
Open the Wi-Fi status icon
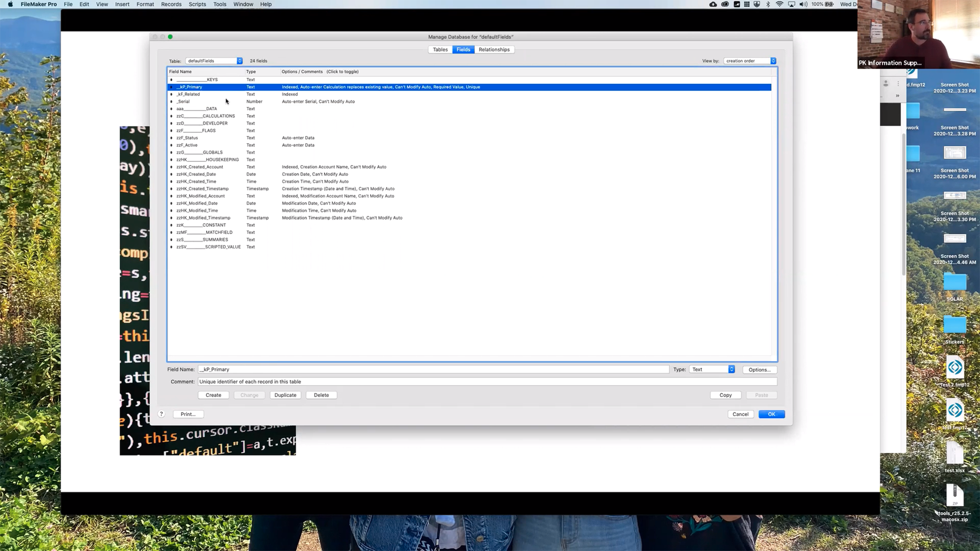(x=779, y=4)
